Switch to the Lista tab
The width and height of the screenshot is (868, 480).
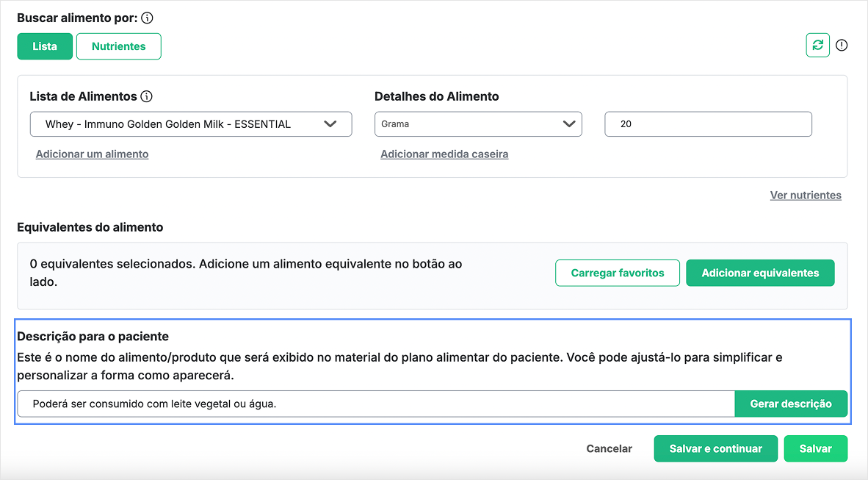pos(45,46)
